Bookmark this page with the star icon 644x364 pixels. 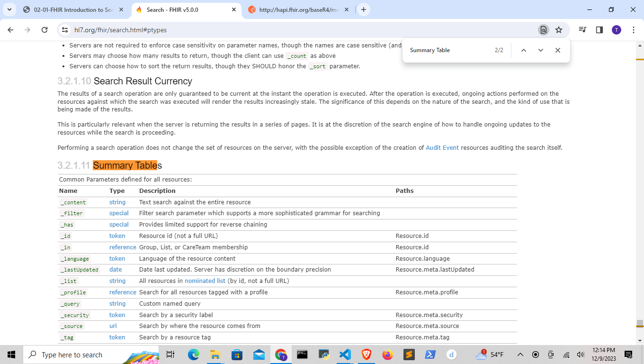(559, 30)
